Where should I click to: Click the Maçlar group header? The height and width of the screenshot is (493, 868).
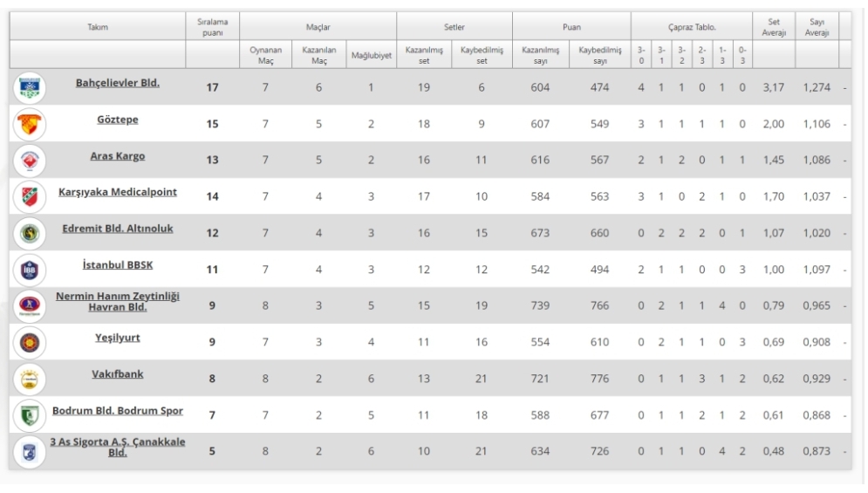(x=318, y=26)
